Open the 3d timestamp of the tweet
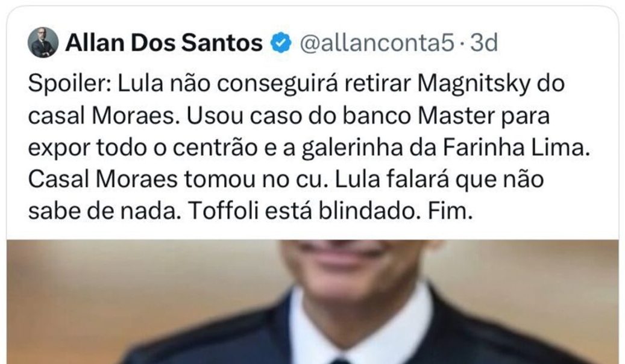The height and width of the screenshot is (364, 625). click(485, 43)
